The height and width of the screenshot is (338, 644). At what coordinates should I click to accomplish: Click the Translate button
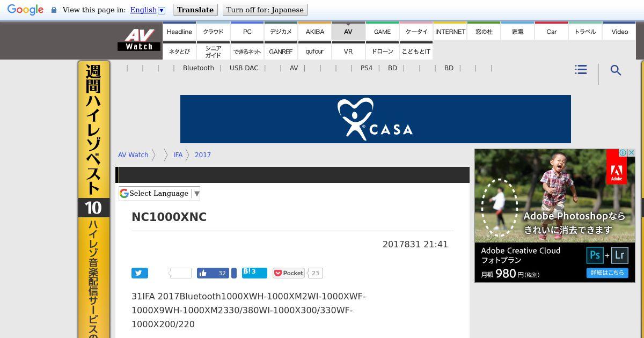[x=195, y=10]
